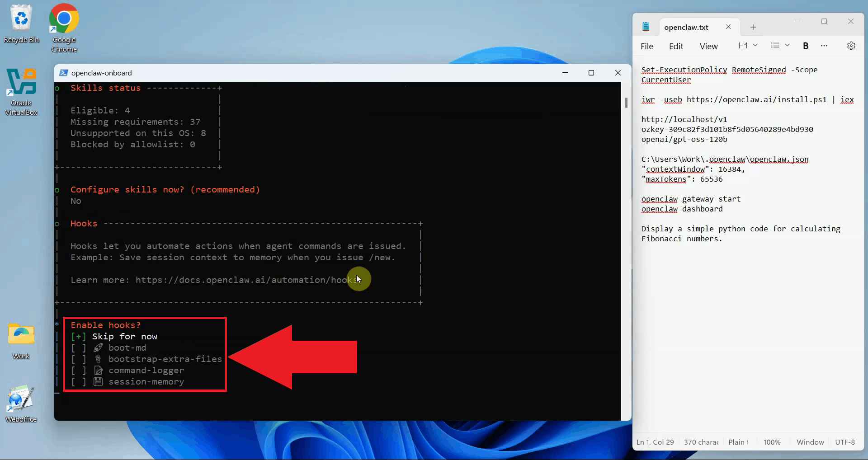Open the View menu in Notepad
This screenshot has width=868, height=460.
click(x=708, y=46)
